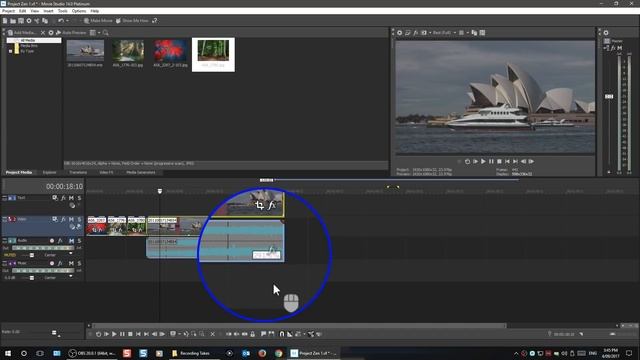Screen dimensions: 640x360
Task: Click the timeline playhead cursor marker
Action: coord(160,191)
